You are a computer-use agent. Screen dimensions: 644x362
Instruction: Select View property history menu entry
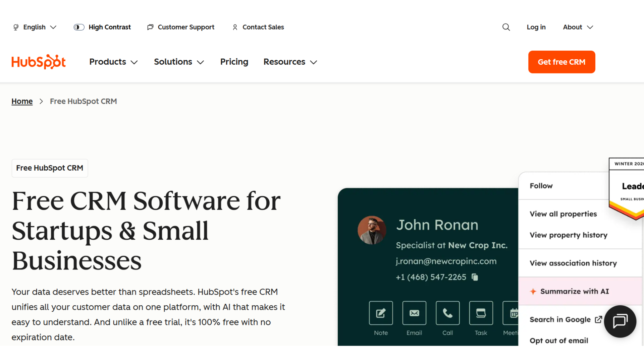(569, 235)
